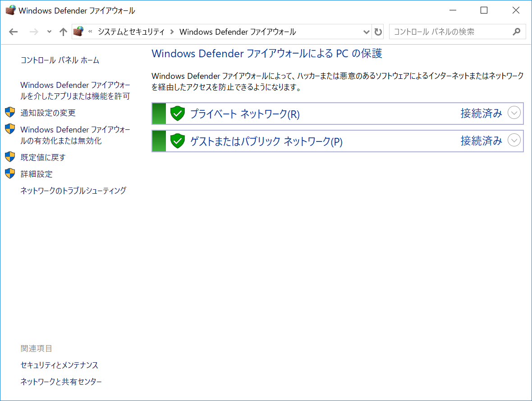Open セキュリティとメンテナンス
532x401 pixels.
[x=59, y=365]
